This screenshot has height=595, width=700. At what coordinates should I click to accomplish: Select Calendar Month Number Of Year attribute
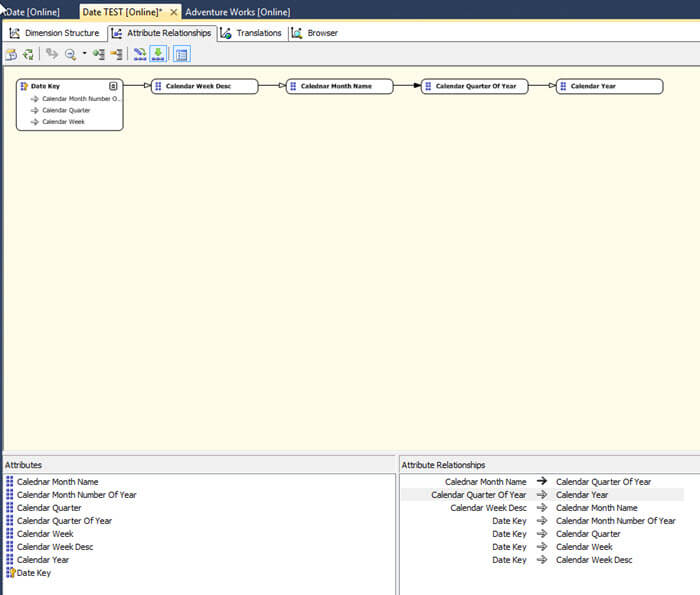(x=76, y=495)
